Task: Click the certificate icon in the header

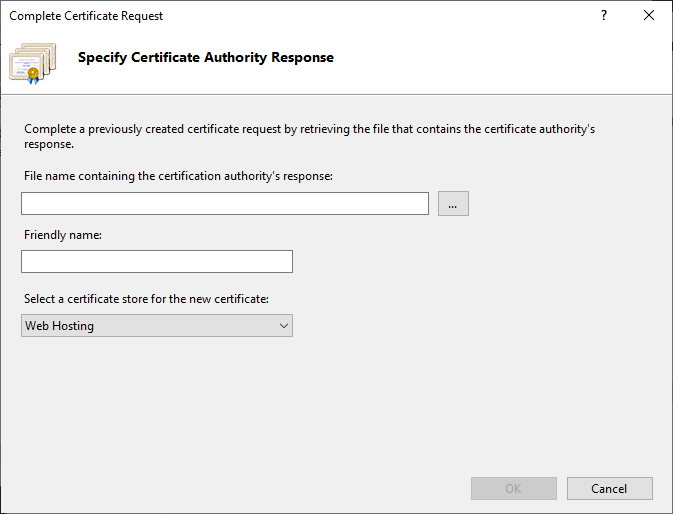Action: [33, 62]
